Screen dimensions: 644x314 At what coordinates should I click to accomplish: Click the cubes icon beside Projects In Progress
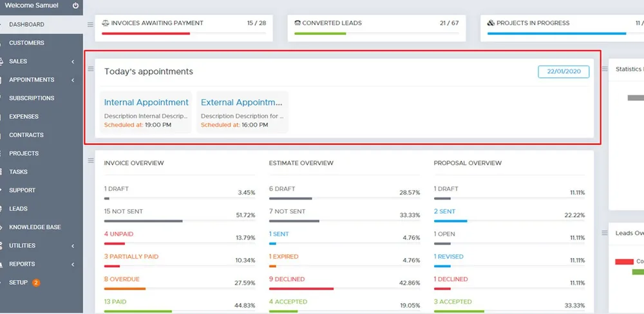pos(491,23)
